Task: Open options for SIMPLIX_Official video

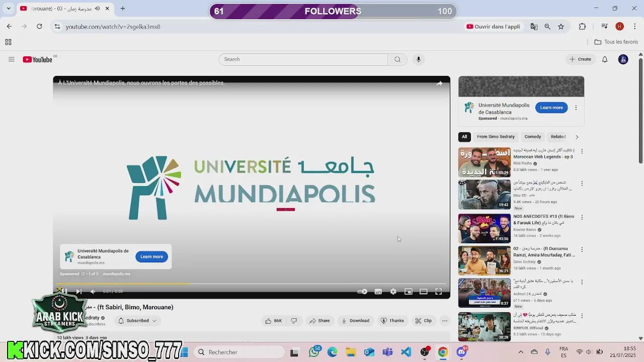Action: pos(582,316)
